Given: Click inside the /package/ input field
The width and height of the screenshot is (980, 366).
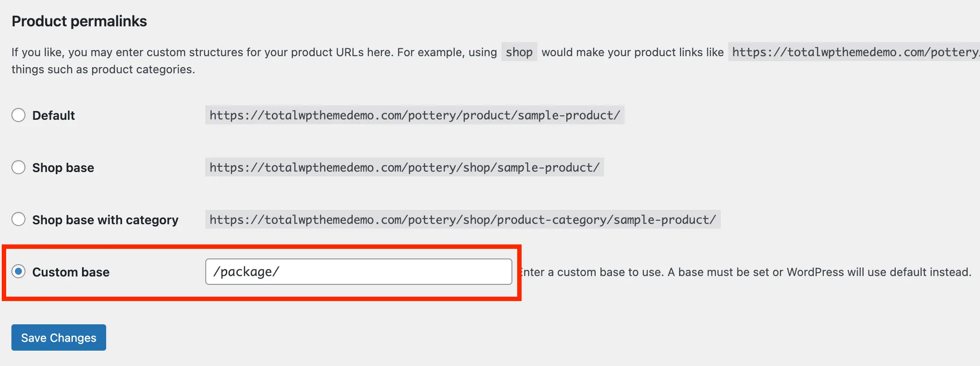Looking at the screenshot, I should click(x=358, y=272).
